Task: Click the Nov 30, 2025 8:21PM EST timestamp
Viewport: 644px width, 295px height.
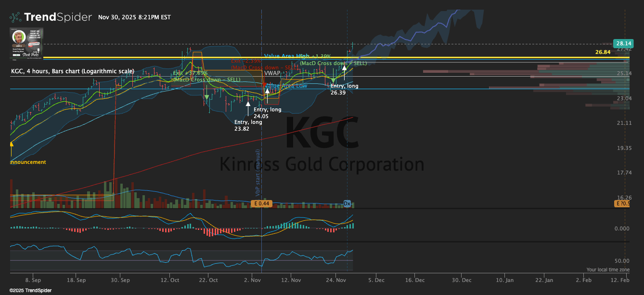Action: pyautogui.click(x=134, y=17)
